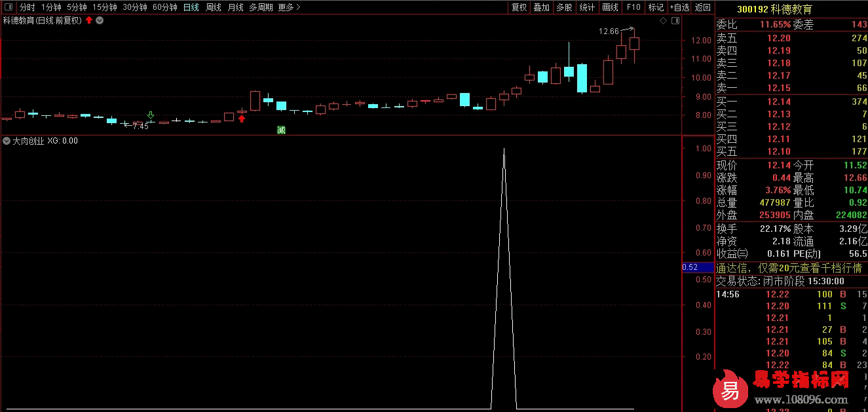The height and width of the screenshot is (412, 868).
Task: Click the green down arrow signal on chart
Action: (151, 115)
